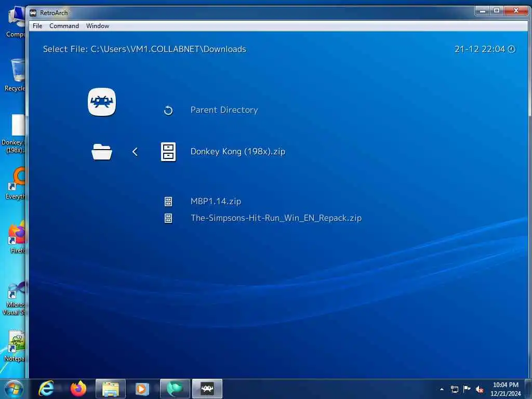This screenshot has width=532, height=399.
Task: Click archive icon beside The-Simpsons-Hit-Run zip
Action: (x=168, y=218)
